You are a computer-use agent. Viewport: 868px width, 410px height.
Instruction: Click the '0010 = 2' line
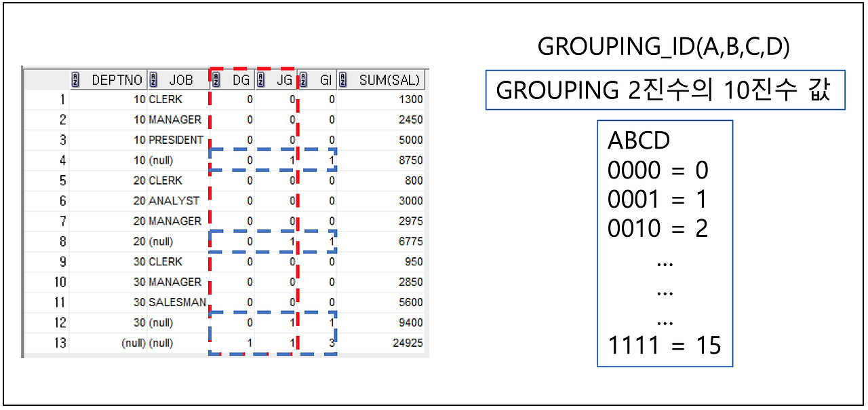(658, 228)
